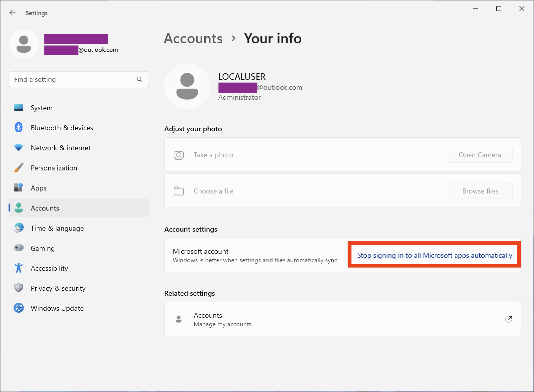The height and width of the screenshot is (392, 534).
Task: Open Bluetooth & devices via its icon
Action: click(18, 128)
